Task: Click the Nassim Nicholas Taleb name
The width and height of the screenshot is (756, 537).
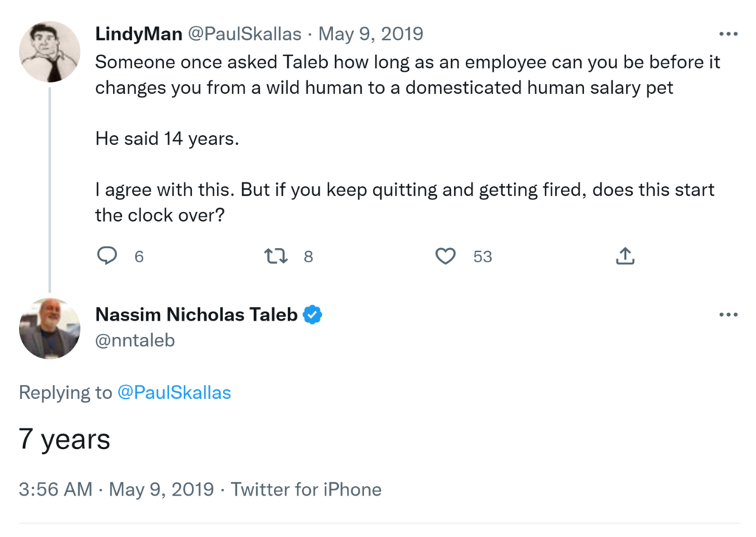Action: pos(196,315)
